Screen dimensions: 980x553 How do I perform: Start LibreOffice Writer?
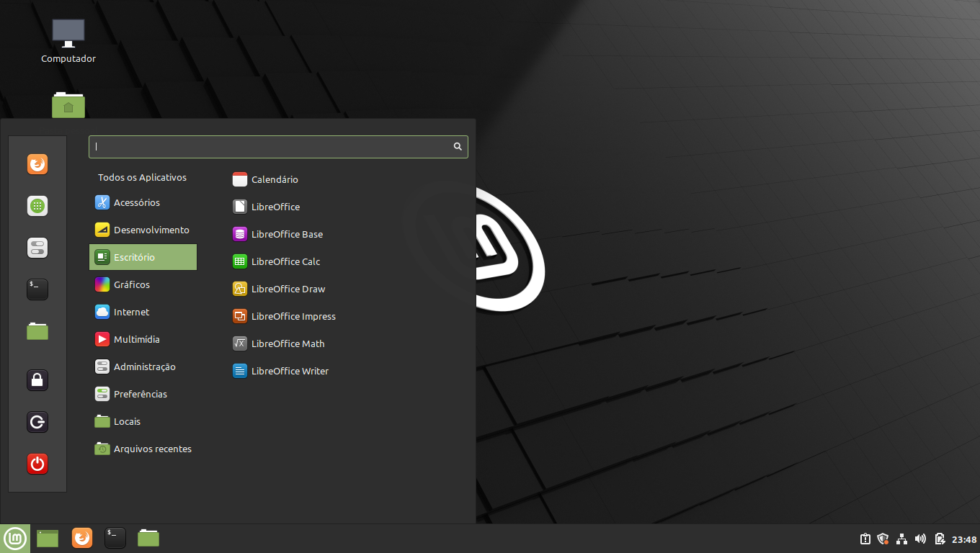pyautogui.click(x=280, y=372)
